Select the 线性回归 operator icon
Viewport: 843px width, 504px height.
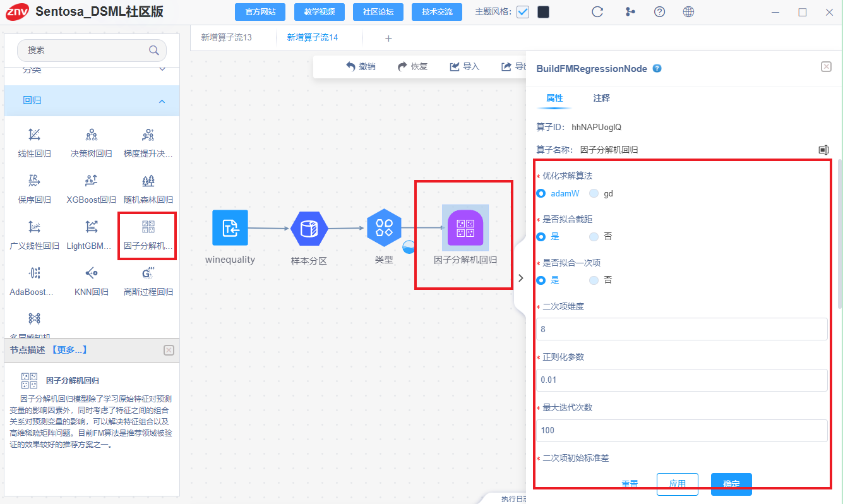point(35,135)
